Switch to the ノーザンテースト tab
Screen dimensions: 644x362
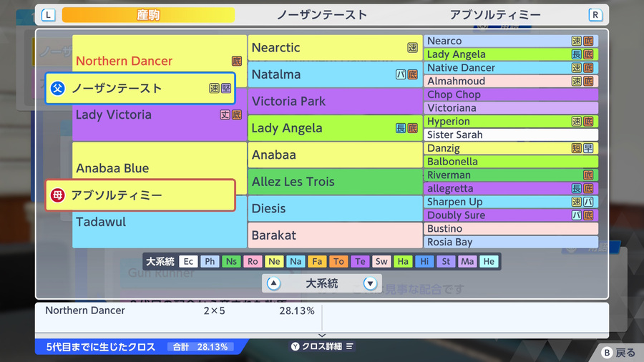coord(322,15)
